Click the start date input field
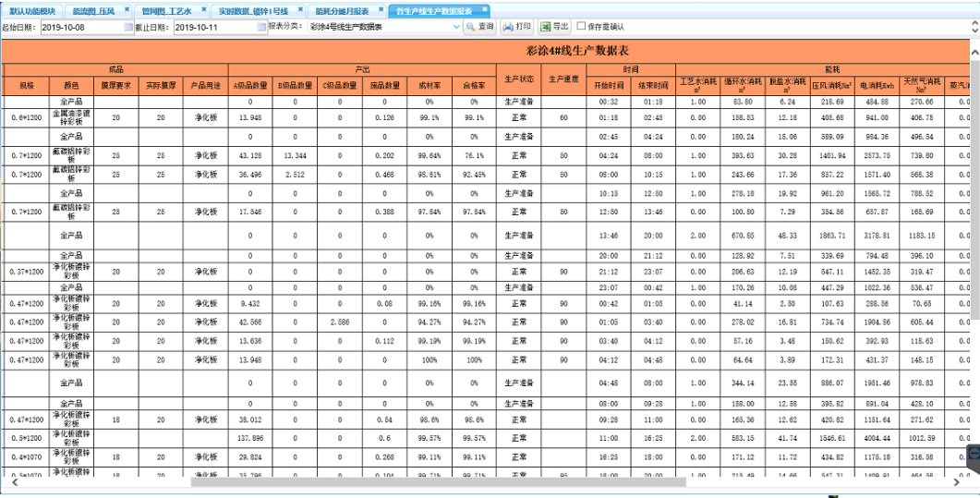980x498 pixels. (81, 26)
